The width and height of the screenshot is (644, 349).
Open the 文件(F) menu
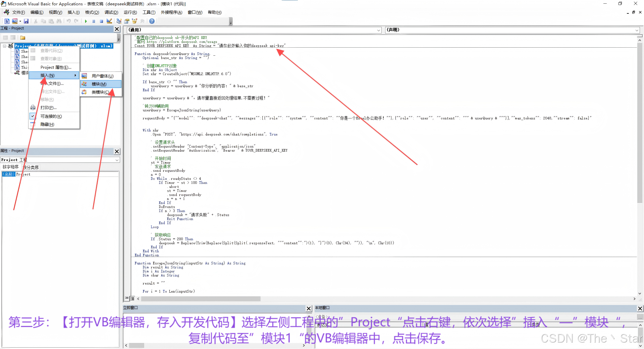[x=18, y=12]
